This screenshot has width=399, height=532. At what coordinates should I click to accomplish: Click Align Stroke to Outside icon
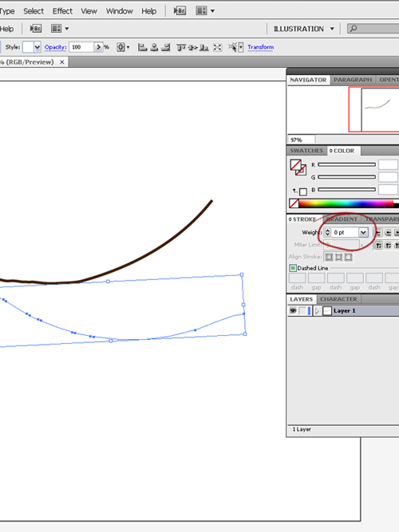349,257
